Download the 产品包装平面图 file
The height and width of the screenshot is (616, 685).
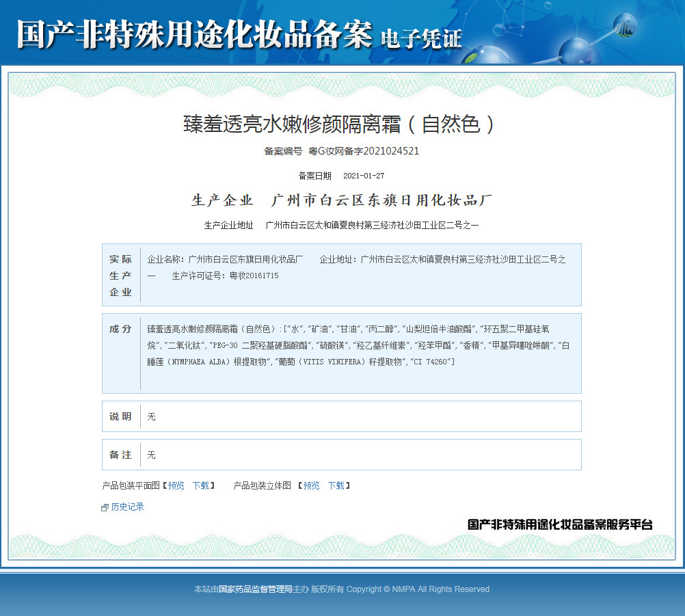pyautogui.click(x=201, y=485)
